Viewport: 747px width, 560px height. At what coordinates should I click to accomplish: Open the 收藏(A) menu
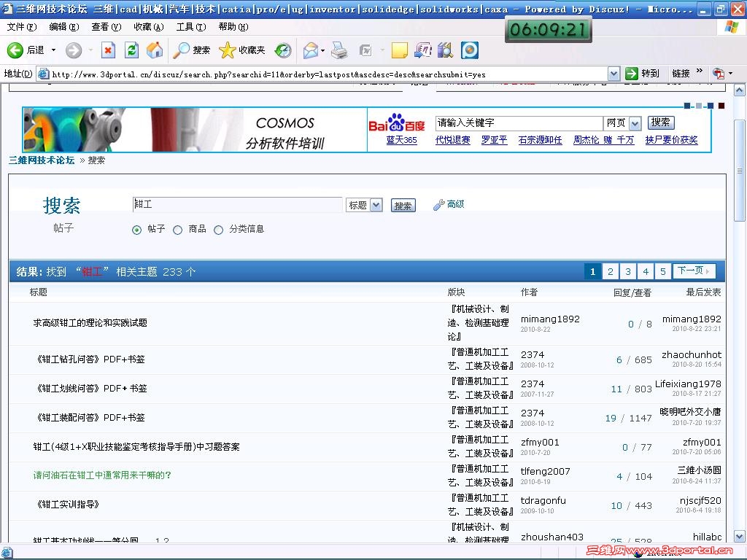[149, 27]
